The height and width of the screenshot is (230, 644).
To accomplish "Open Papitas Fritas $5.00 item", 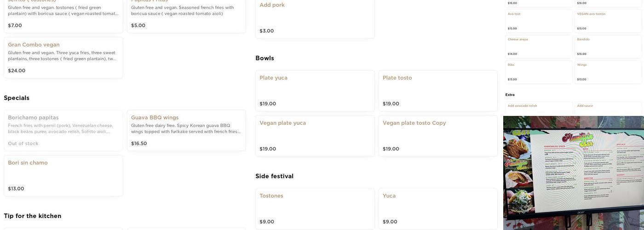I will point(186,16).
